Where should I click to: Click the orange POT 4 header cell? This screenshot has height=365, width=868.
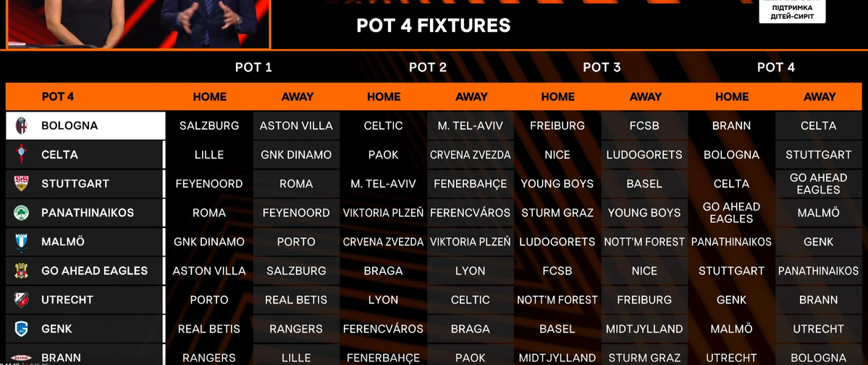tap(58, 96)
